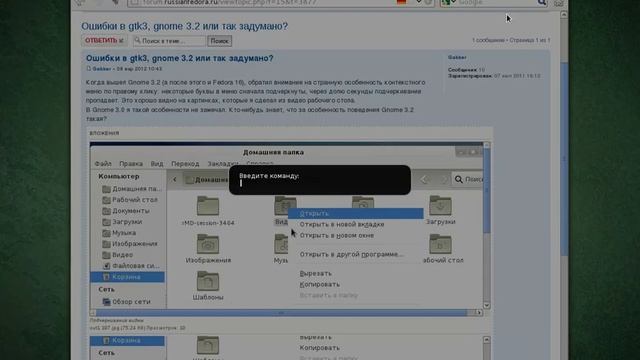The width and height of the screenshot is (640, 360).
Task: Select Изображения folder in main pane
Action: [x=208, y=244]
